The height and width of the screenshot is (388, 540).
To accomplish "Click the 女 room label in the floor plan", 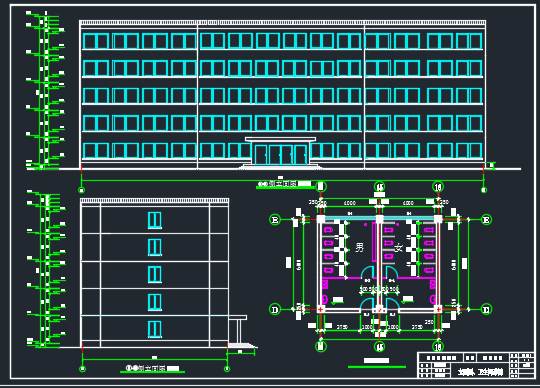I will pyautogui.click(x=398, y=248).
